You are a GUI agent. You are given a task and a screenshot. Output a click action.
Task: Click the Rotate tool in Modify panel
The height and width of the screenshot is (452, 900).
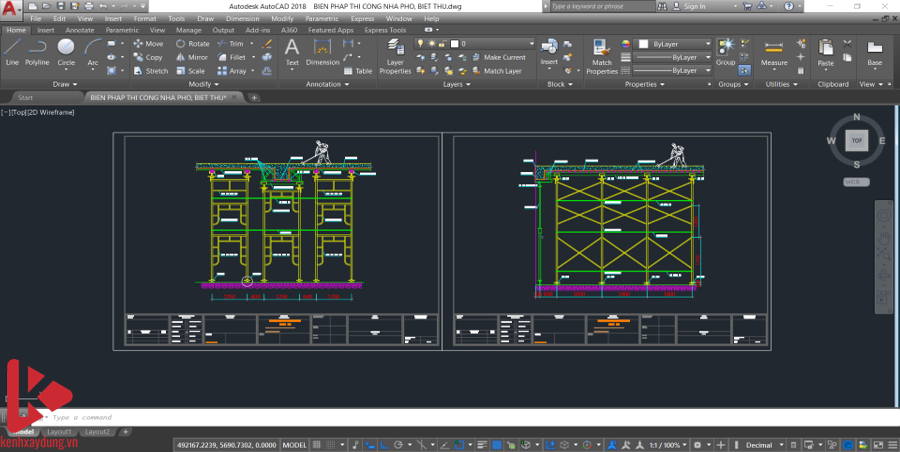click(193, 44)
